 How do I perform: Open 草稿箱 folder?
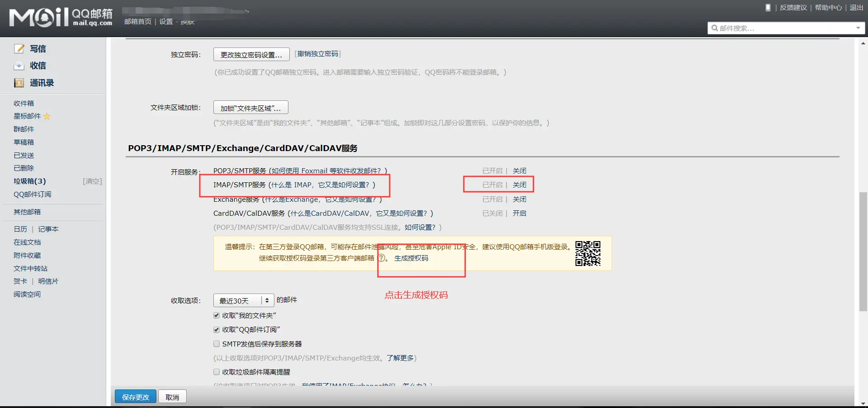[24, 142]
